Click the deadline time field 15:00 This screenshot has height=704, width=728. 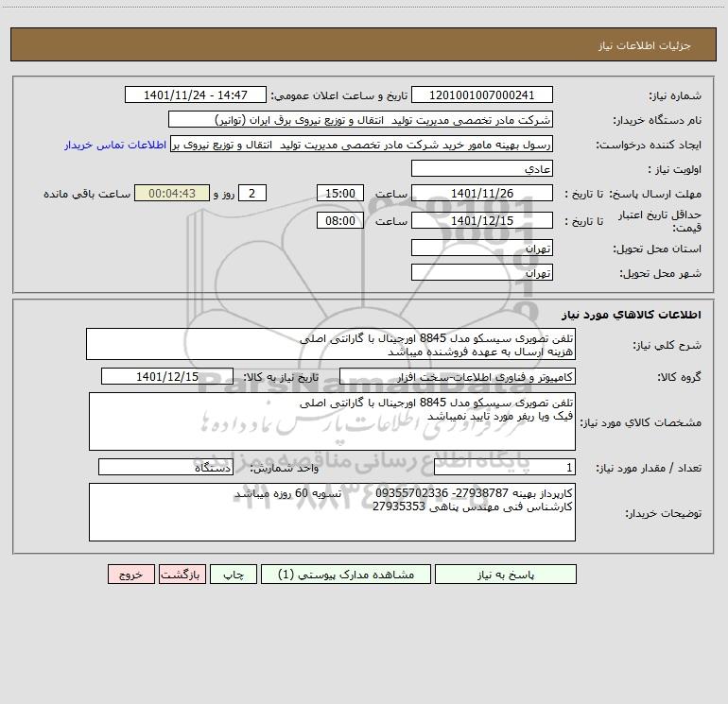[339, 193]
